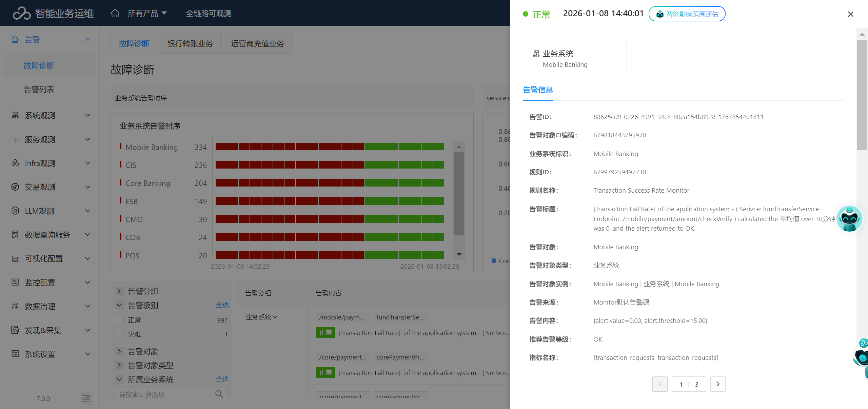Open the 所有产品 dropdown
Screen dimensions: 868x409
146,13
